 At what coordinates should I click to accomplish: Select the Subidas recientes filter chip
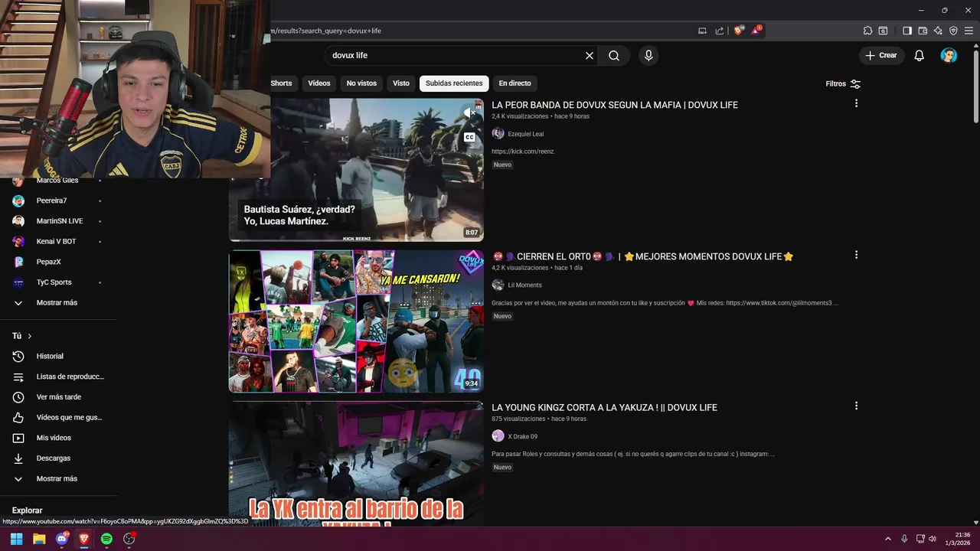tap(454, 83)
